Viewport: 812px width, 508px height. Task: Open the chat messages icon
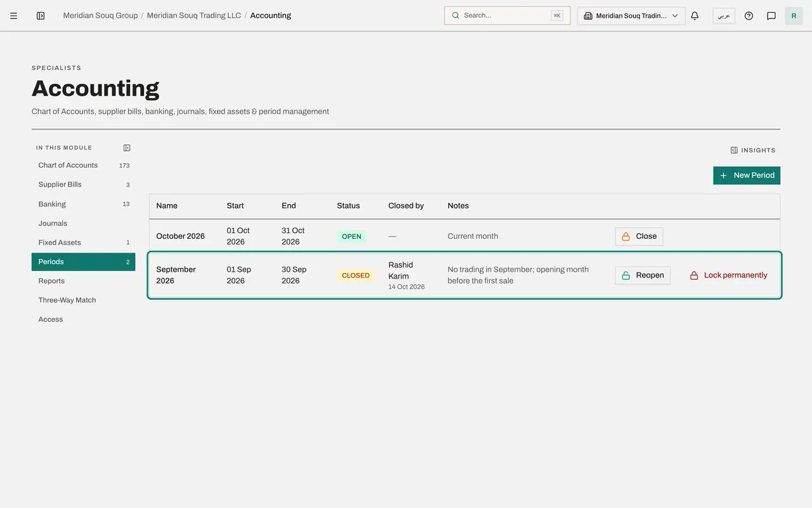[x=771, y=16]
